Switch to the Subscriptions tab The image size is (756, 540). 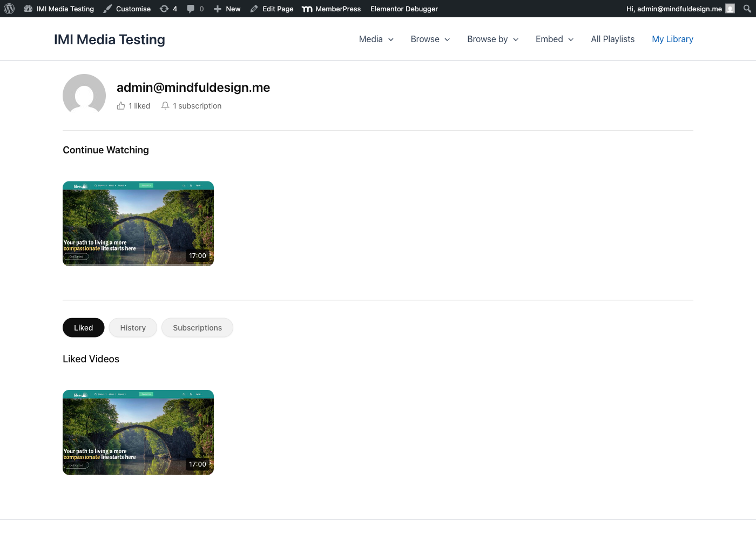197,328
